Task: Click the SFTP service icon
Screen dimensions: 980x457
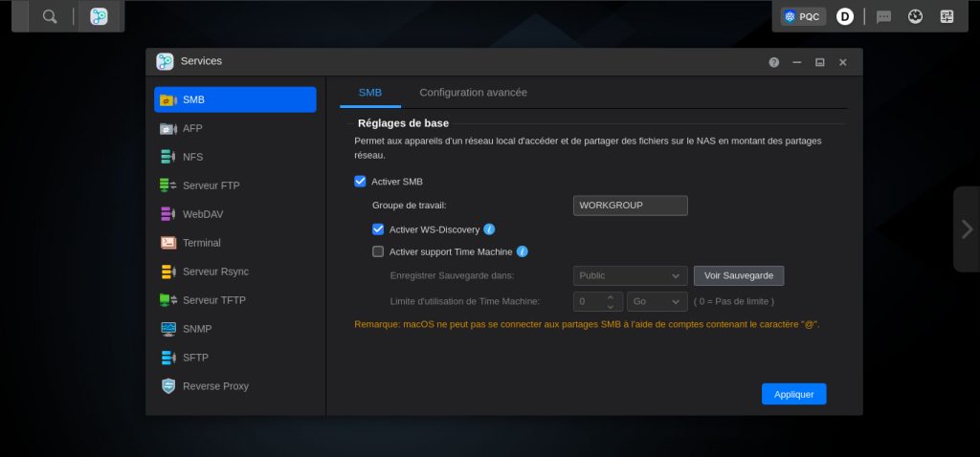Action: click(x=168, y=358)
